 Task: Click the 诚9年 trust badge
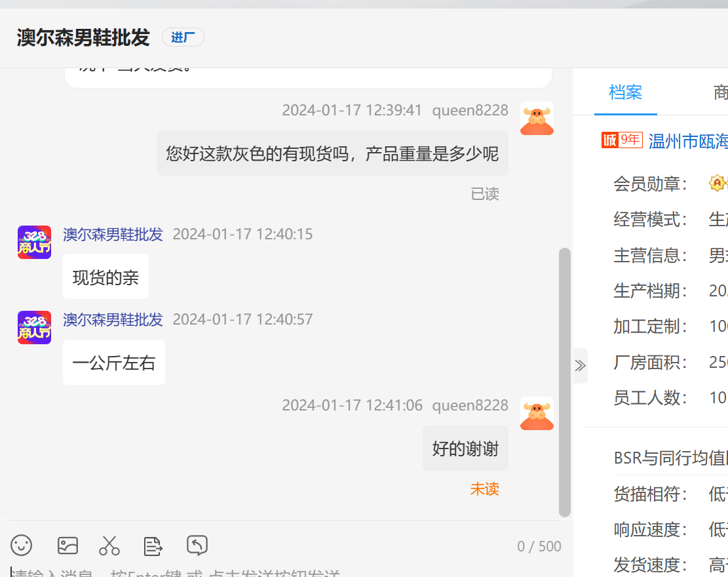pyautogui.click(x=621, y=140)
